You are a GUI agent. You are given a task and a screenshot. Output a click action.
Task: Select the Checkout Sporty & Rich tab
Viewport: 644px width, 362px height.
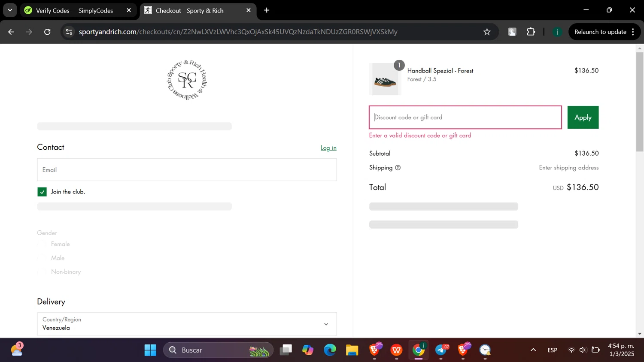(189, 10)
